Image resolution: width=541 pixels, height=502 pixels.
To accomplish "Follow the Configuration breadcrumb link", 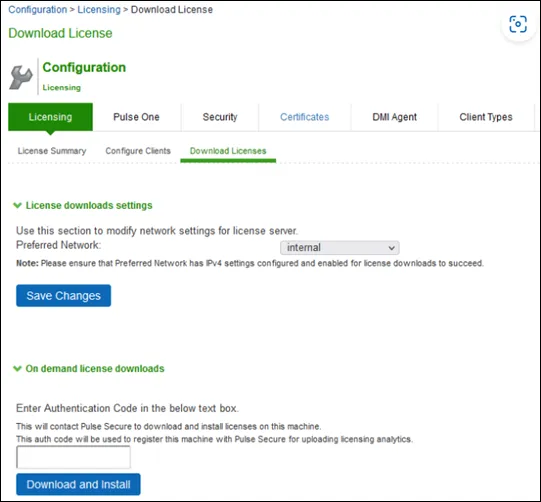I will coord(38,10).
